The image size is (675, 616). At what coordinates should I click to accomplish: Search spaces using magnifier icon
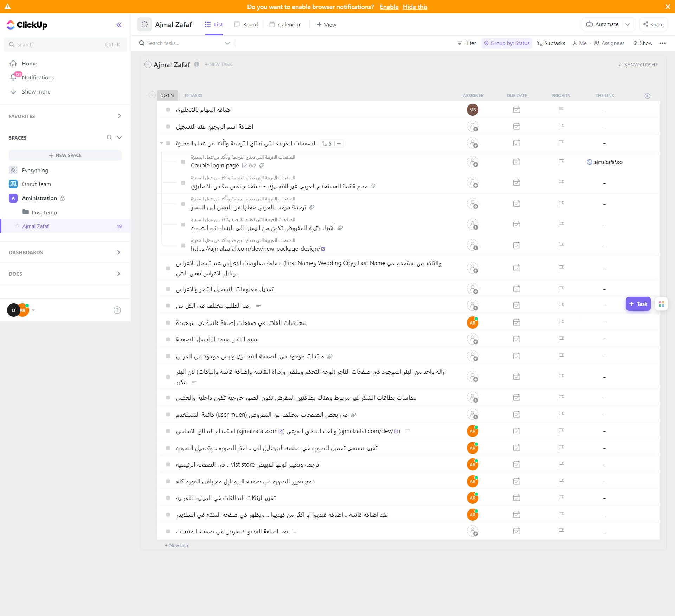109,137
